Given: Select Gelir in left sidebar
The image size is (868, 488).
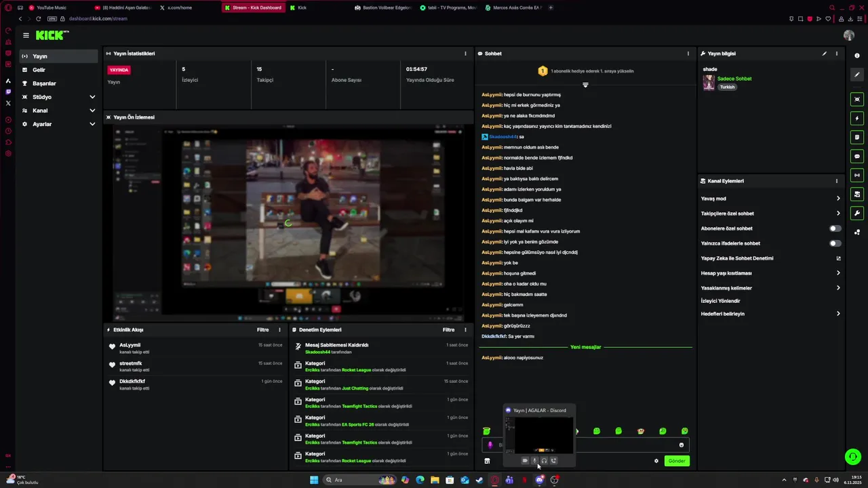Looking at the screenshot, I should tap(59, 70).
